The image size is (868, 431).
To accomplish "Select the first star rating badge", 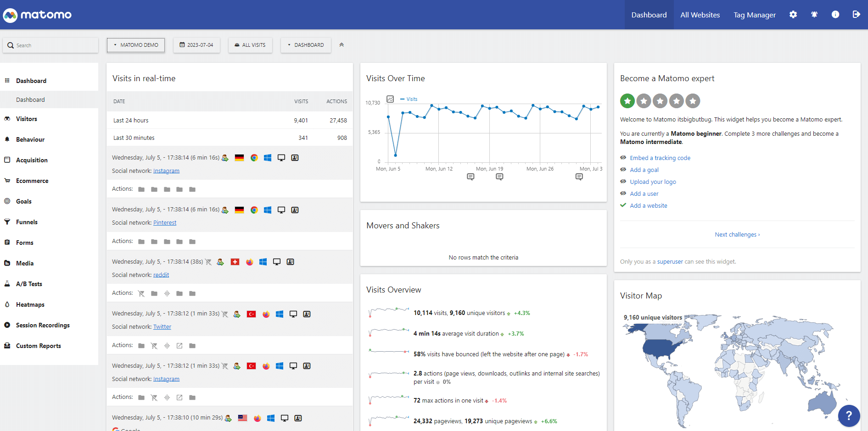I will tap(627, 101).
